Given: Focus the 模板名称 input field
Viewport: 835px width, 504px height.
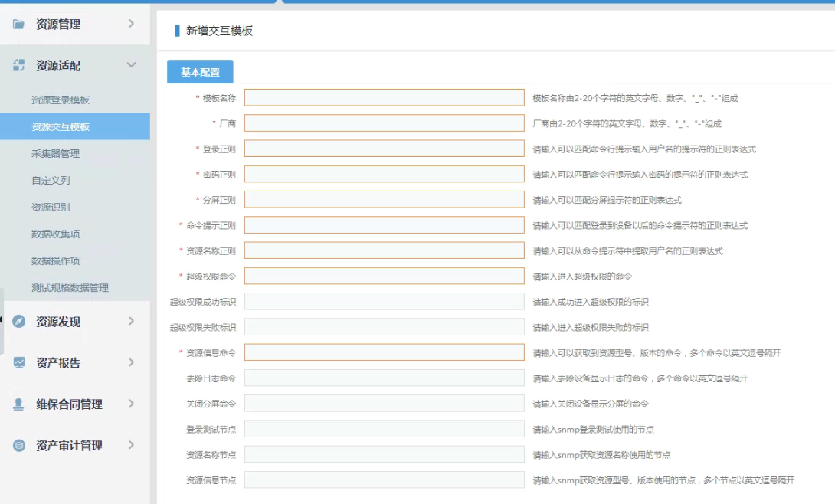Looking at the screenshot, I should pos(385,98).
